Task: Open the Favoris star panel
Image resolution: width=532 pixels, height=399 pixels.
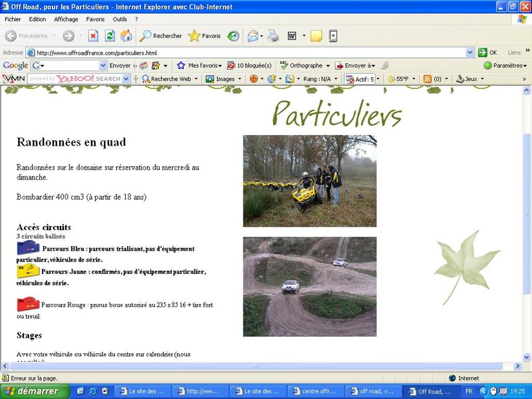Action: (x=204, y=36)
